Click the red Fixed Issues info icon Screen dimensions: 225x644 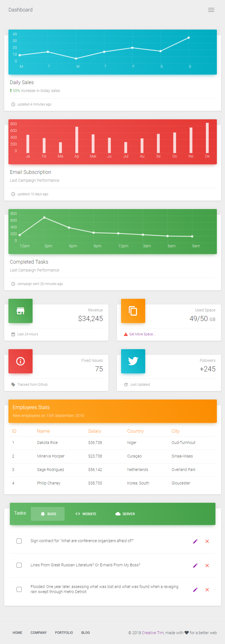[x=21, y=361]
